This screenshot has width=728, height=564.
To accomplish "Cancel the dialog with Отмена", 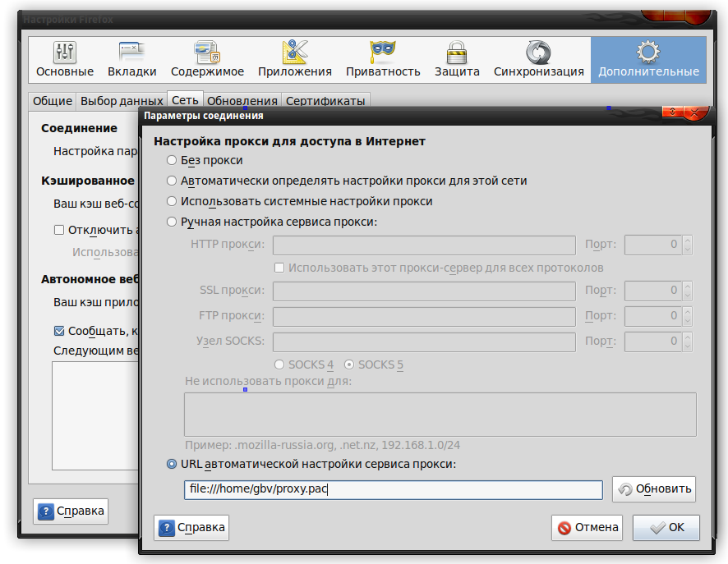I will [587, 527].
